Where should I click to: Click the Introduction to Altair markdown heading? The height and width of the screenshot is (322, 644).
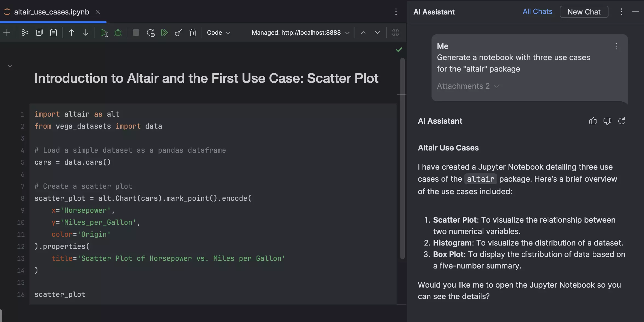point(206,78)
